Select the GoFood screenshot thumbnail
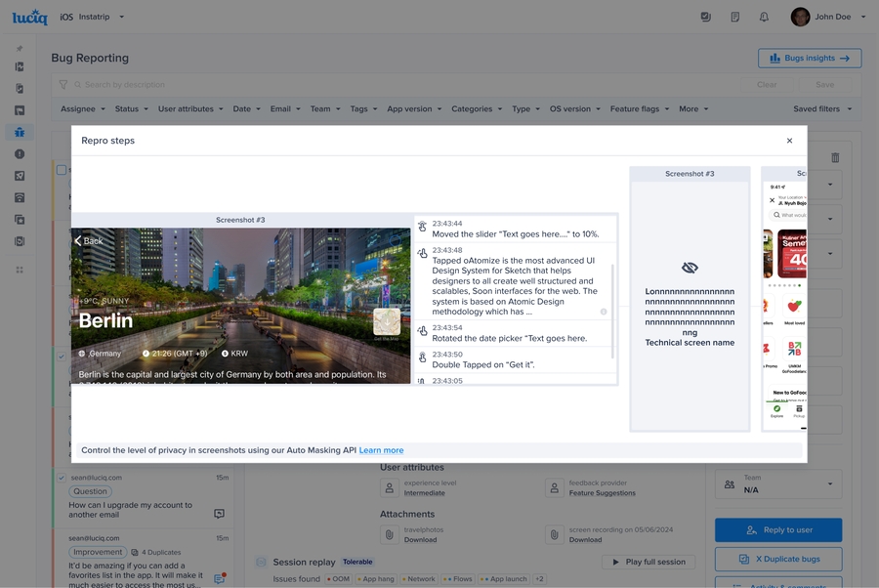The image size is (879, 588). (785, 298)
